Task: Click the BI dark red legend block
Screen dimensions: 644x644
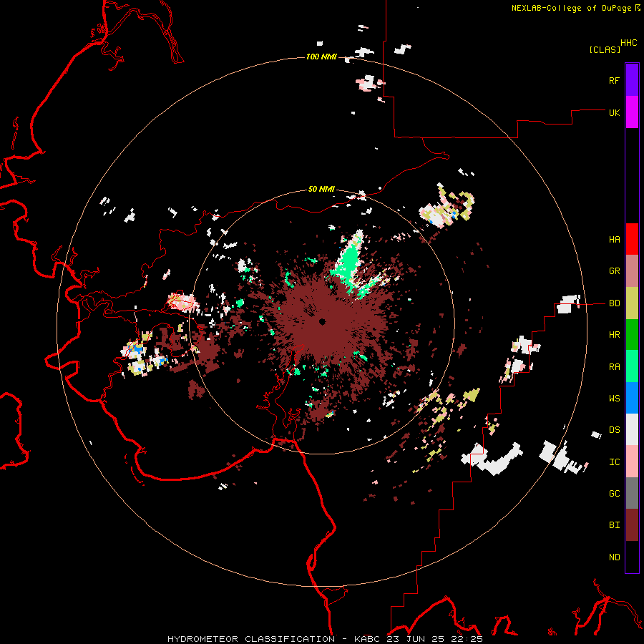Action: click(x=632, y=525)
